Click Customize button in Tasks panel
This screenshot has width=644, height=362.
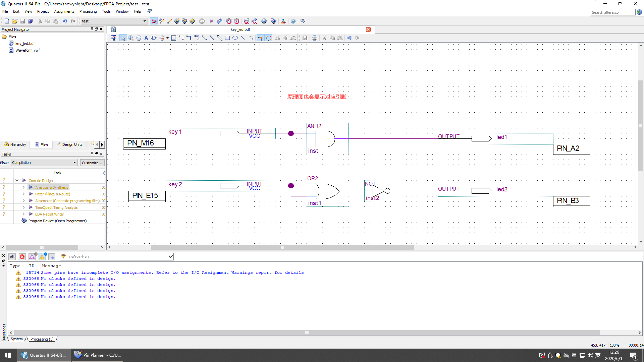[92, 163]
